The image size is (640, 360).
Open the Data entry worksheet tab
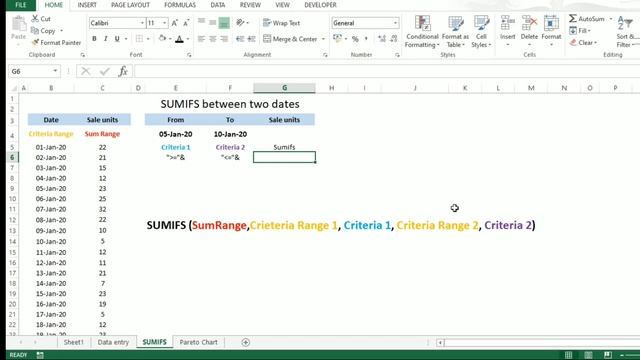[113, 342]
